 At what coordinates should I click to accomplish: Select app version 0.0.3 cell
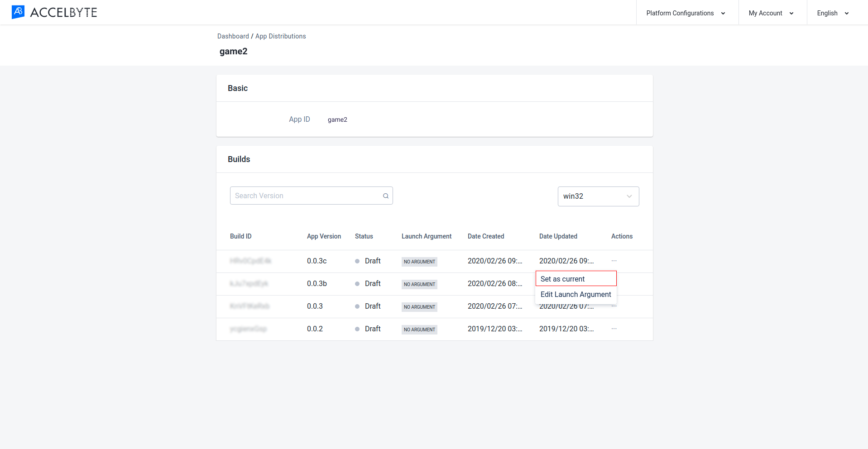click(315, 306)
